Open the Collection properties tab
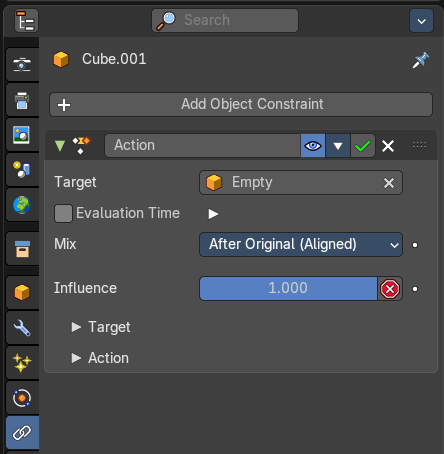 click(x=22, y=249)
